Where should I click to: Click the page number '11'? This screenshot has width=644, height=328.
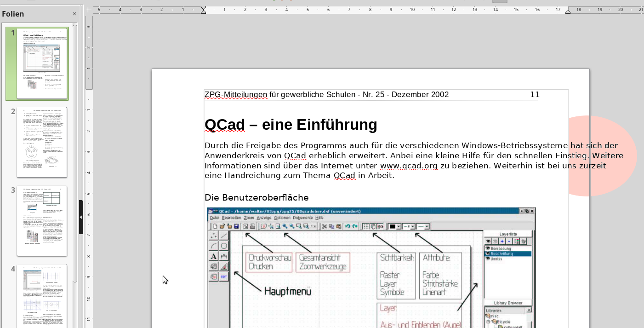pos(535,95)
